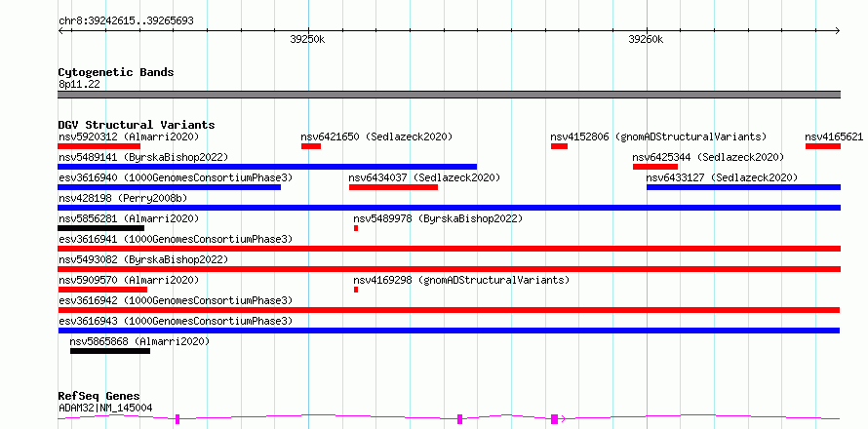This screenshot has height=429, width=868.
Task: Click the red bar below nsv6434037
Action: point(394,187)
